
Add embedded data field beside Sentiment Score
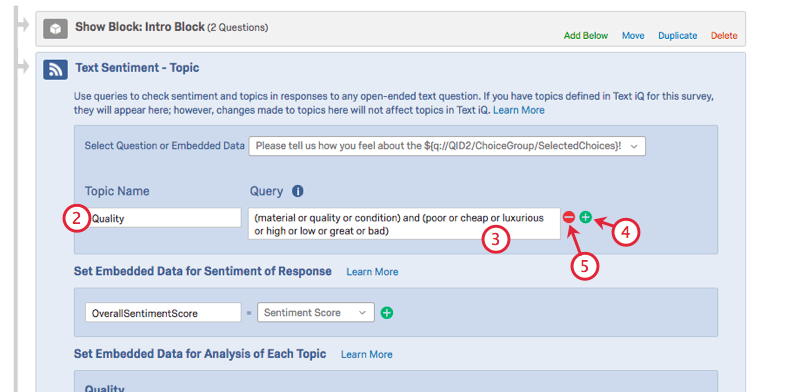pyautogui.click(x=387, y=312)
